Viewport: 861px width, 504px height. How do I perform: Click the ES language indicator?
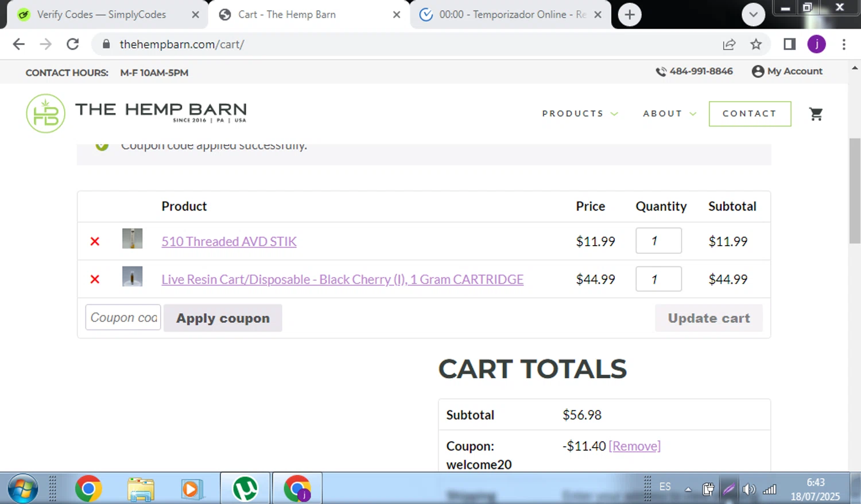coord(665,487)
